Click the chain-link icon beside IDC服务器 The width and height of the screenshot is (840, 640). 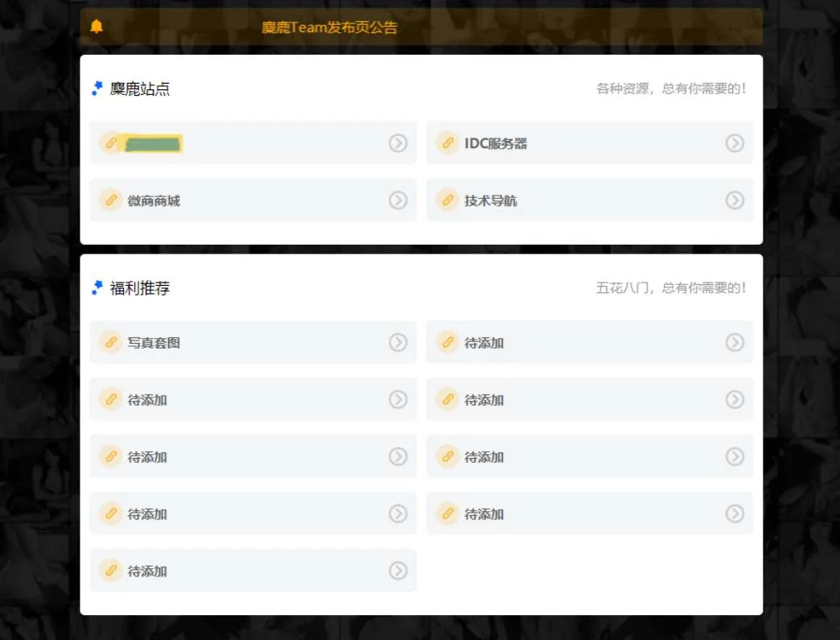(x=447, y=143)
